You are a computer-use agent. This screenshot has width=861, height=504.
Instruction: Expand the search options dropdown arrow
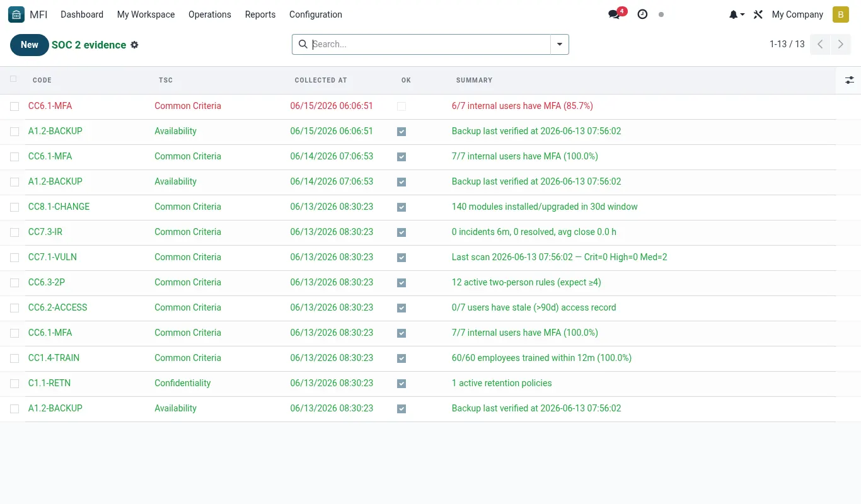click(560, 44)
